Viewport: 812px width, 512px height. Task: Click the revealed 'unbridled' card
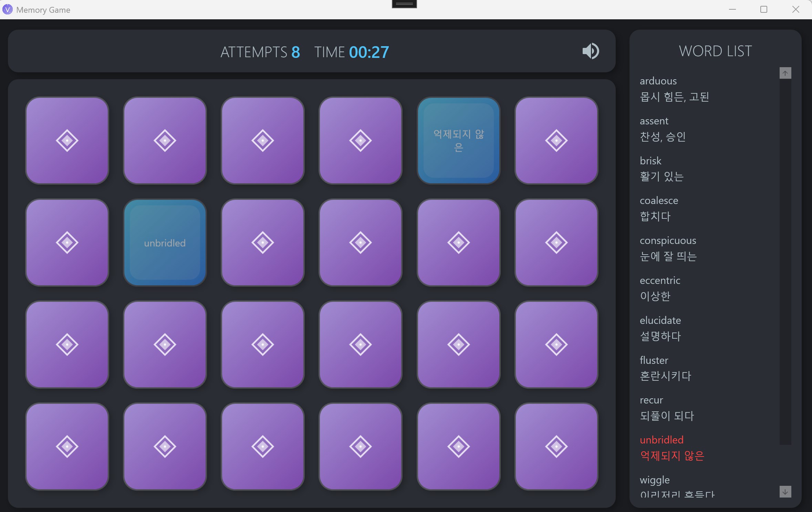[x=165, y=242]
